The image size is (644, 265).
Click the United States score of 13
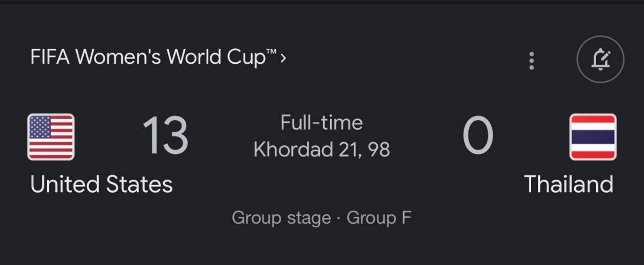point(165,136)
